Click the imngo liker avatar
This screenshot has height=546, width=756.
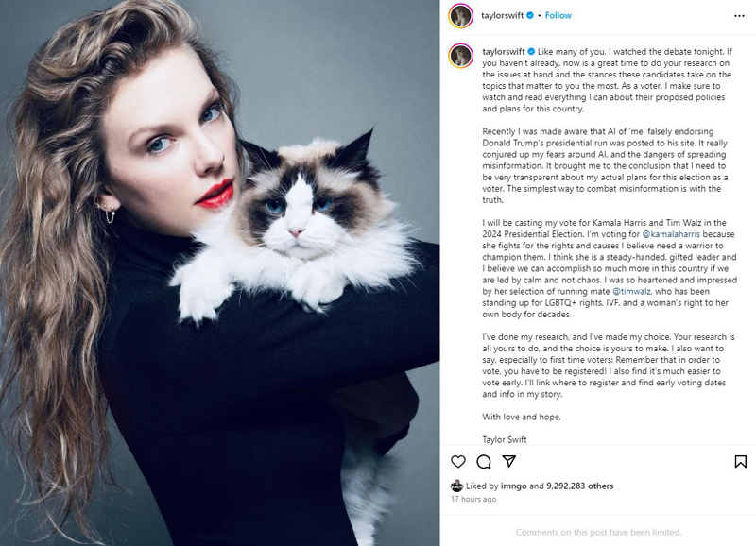[x=456, y=486]
